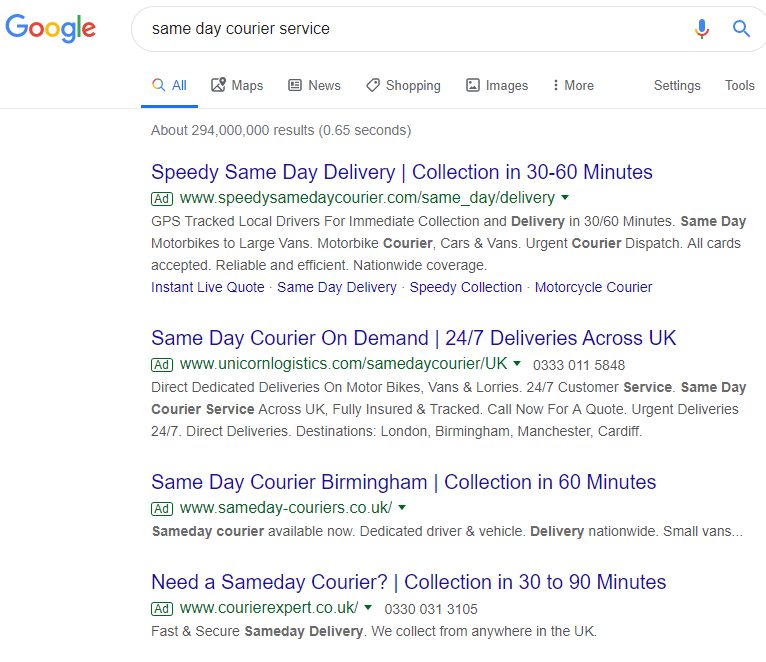Image resolution: width=766 pixels, height=662 pixels.
Task: Click the Maps pin icon
Action: [219, 85]
